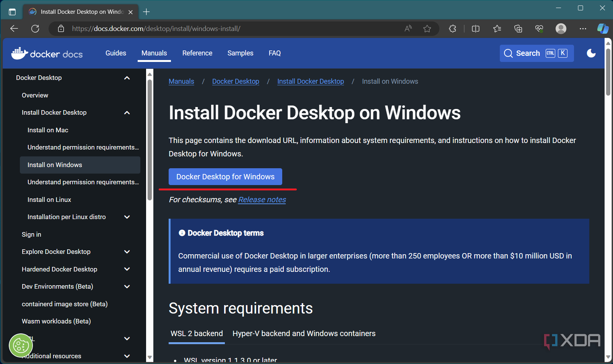Open the Sign in sidebar page

pos(31,234)
